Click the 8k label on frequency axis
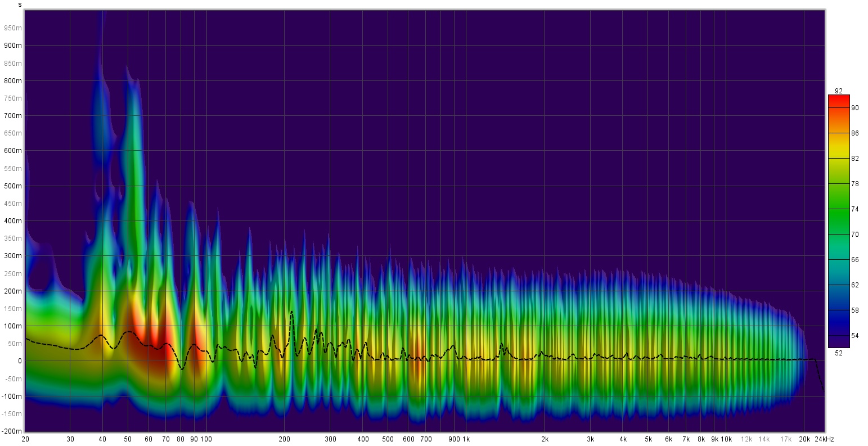The width and height of the screenshot is (868, 446). click(701, 439)
